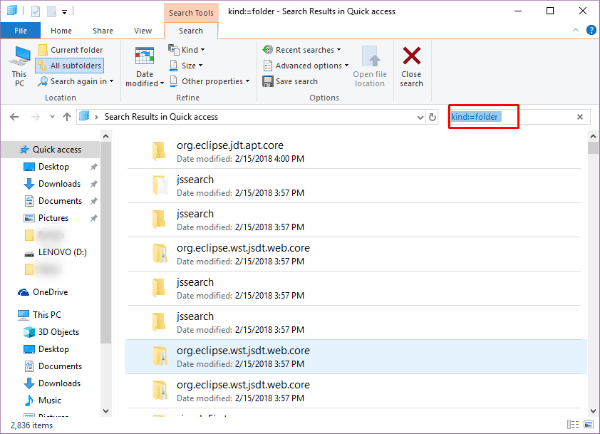This screenshot has width=600, height=434.
Task: Switch to the Share ribbon tab
Action: (x=103, y=31)
